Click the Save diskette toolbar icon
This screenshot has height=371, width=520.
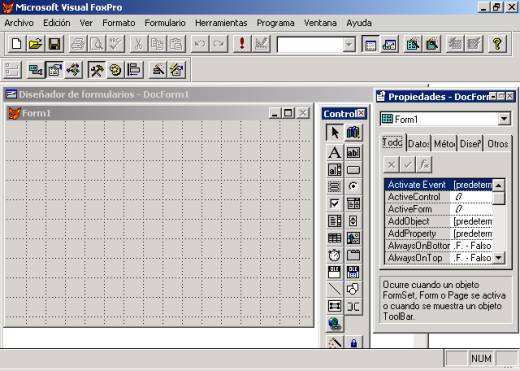54,44
